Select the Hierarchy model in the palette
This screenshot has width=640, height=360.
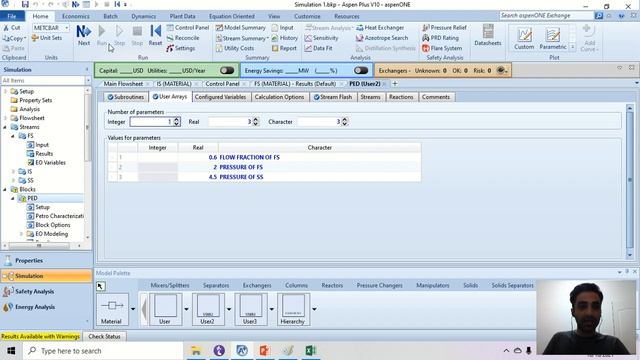coord(293,309)
